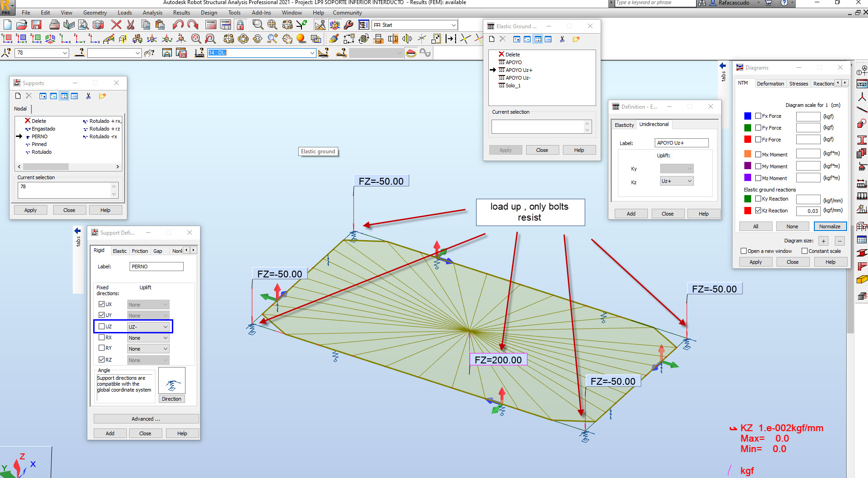Switch to the Elasticity tab in the Definition dialog
Viewport: 868px width, 478px height.
[624, 125]
